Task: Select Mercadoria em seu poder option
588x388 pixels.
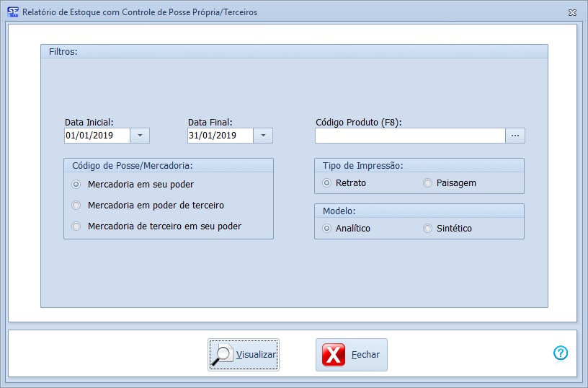Action: 76,185
